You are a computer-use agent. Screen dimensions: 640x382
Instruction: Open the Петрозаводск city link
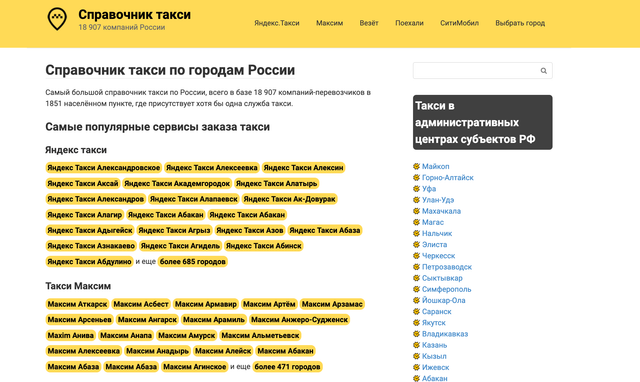click(447, 267)
